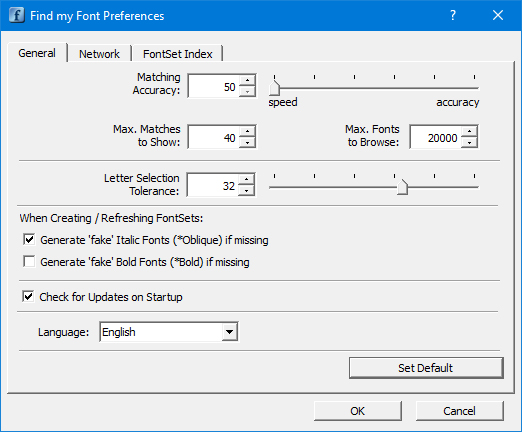Decrease Max. Fonts to Browse value
The width and height of the screenshot is (522, 432).
tap(469, 143)
